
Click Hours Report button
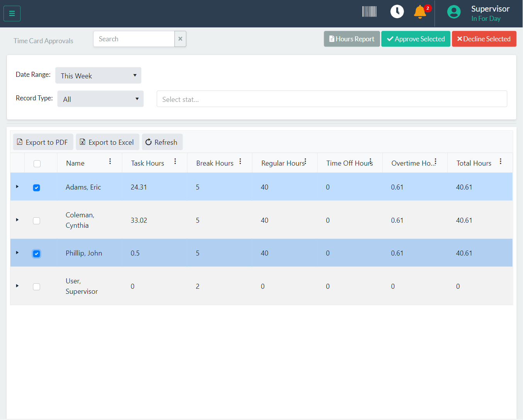[x=352, y=39]
